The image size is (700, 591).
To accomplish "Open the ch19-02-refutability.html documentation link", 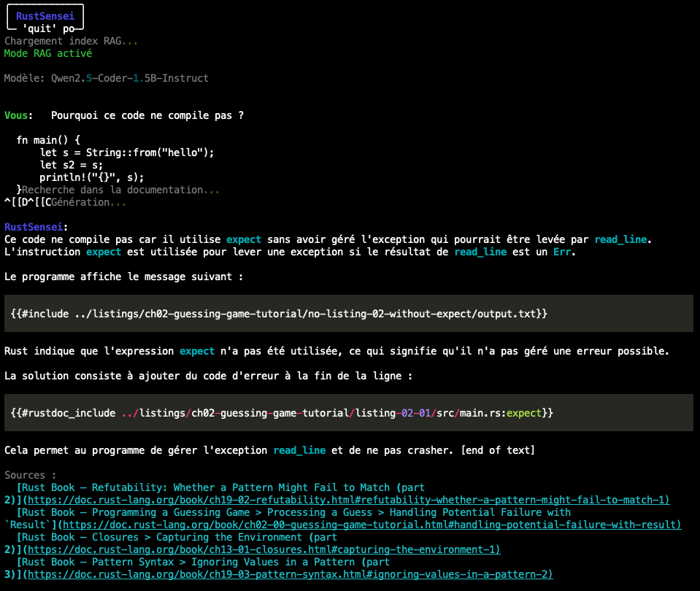I will click(348, 500).
